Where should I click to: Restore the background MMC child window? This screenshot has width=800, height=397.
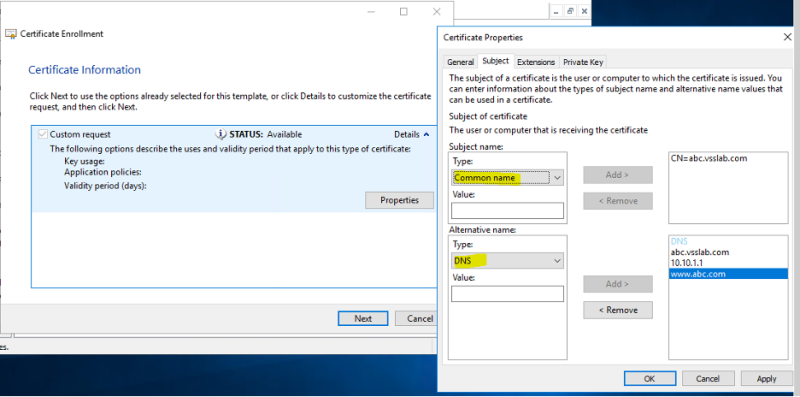pyautogui.click(x=570, y=11)
